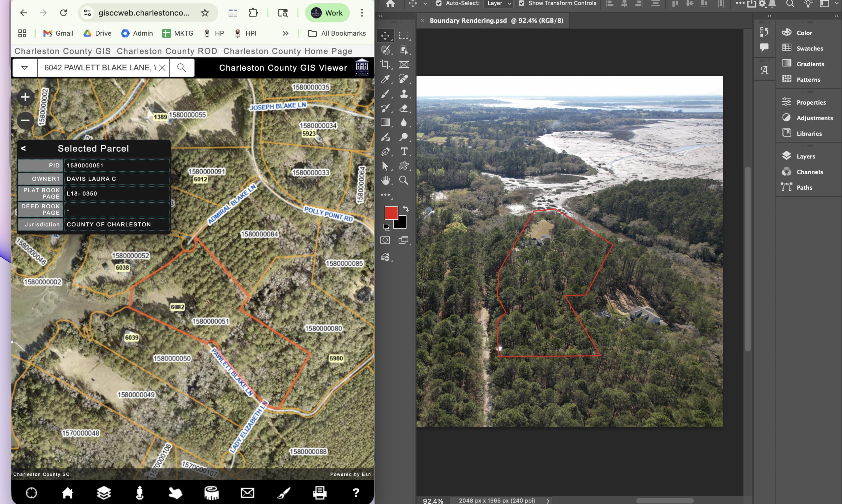Open the Layers panel
Viewport: 842px width, 504px height.
coord(805,156)
